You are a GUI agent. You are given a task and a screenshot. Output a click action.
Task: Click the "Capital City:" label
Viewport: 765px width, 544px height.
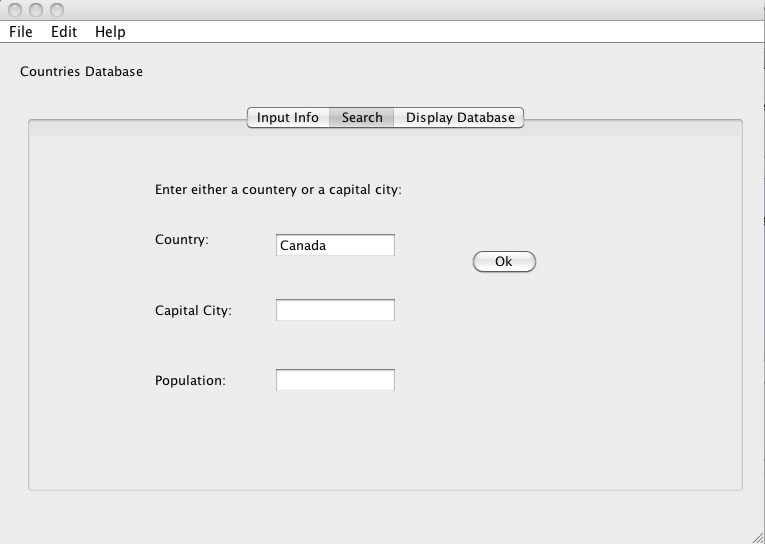coord(193,311)
